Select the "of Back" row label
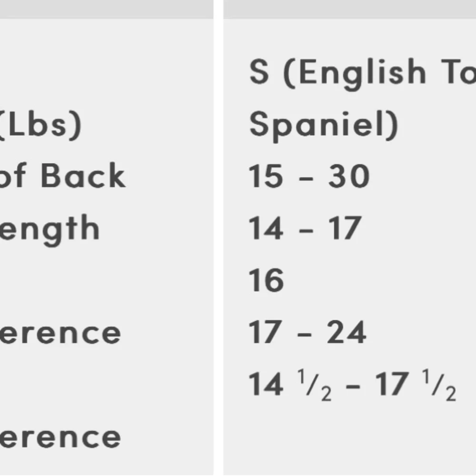 pos(63,176)
